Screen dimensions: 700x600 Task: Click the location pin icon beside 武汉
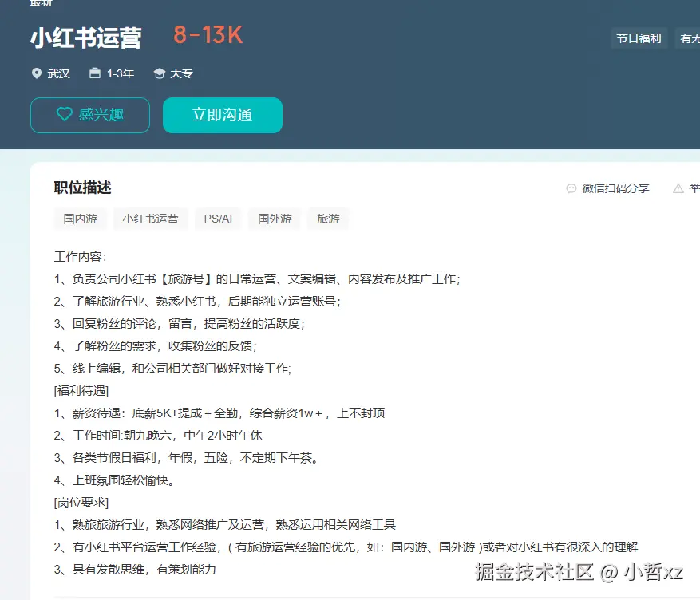(37, 73)
